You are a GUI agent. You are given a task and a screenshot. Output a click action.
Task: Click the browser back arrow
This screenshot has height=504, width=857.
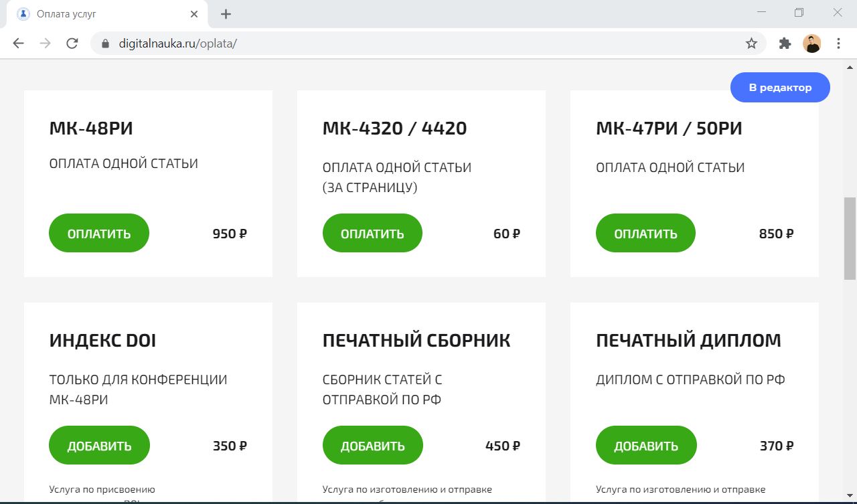pyautogui.click(x=18, y=44)
